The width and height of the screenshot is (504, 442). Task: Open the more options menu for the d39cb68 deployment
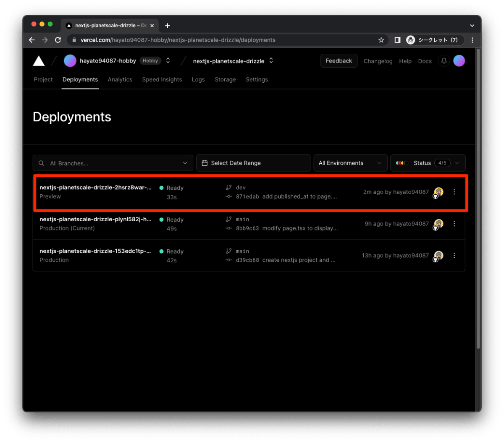[x=454, y=256]
